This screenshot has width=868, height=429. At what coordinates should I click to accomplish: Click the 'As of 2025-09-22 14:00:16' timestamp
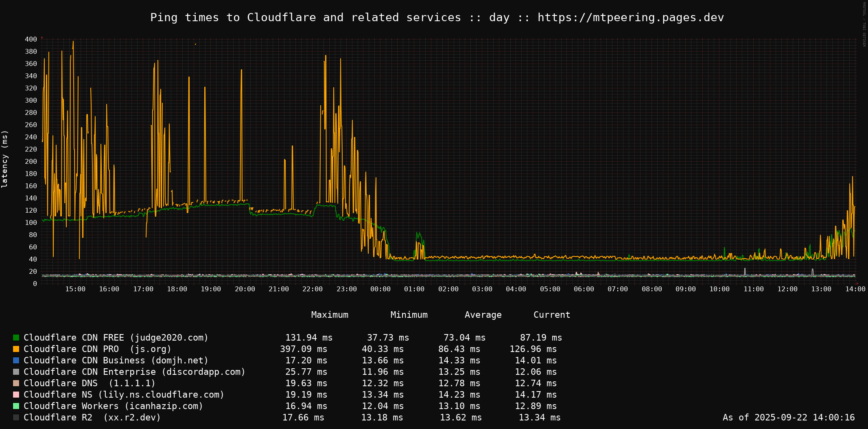click(789, 418)
